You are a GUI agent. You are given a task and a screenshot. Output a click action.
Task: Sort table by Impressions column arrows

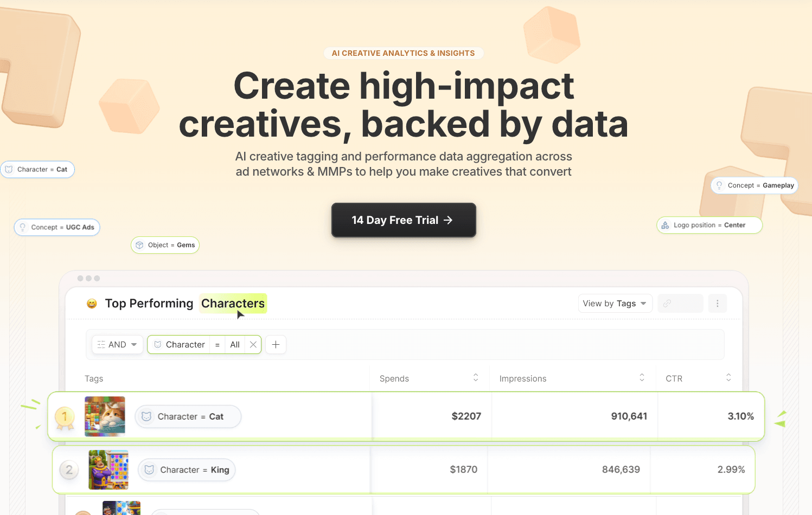pyautogui.click(x=642, y=378)
